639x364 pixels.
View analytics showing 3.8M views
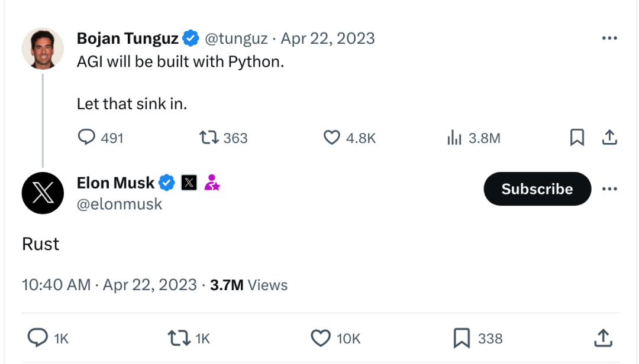click(x=454, y=138)
